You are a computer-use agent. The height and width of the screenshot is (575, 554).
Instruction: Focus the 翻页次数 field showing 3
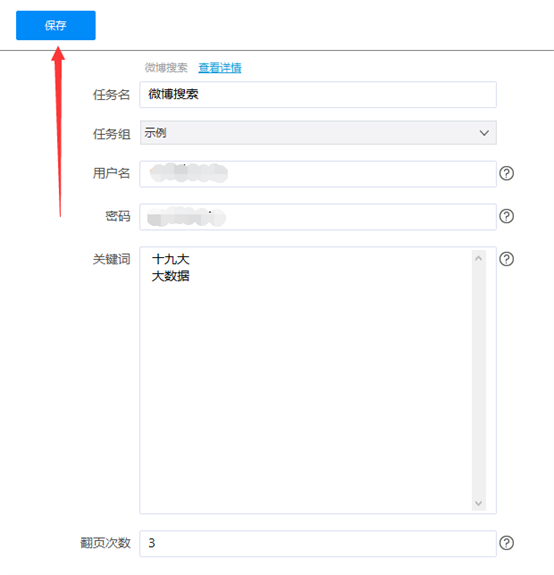click(318, 543)
